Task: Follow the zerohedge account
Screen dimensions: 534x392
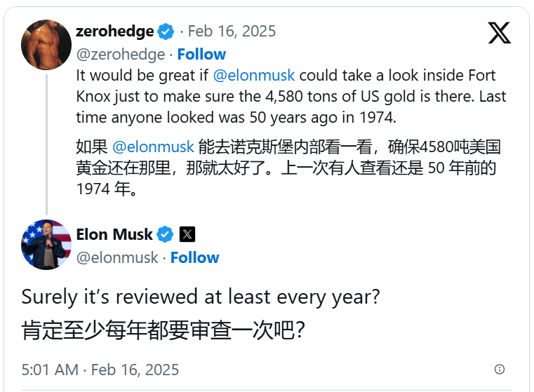Action: pyautogui.click(x=201, y=54)
